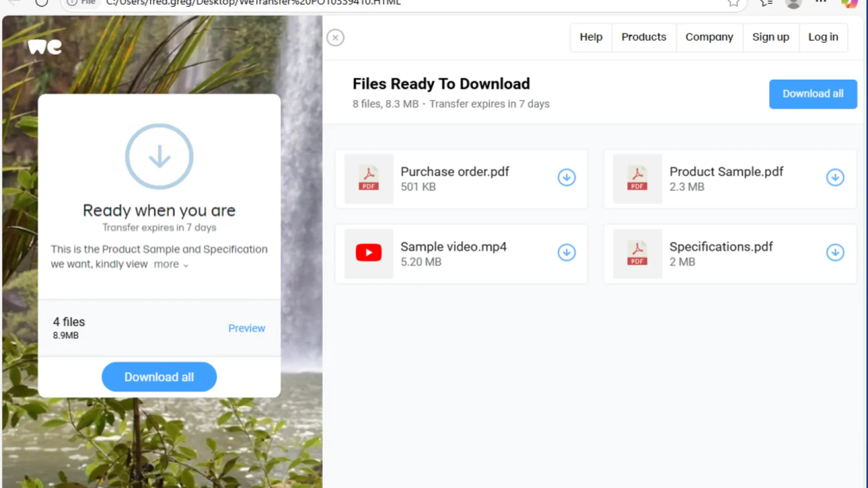Click the PDF icon for Product Sample.pdf
The image size is (868, 488).
(637, 178)
